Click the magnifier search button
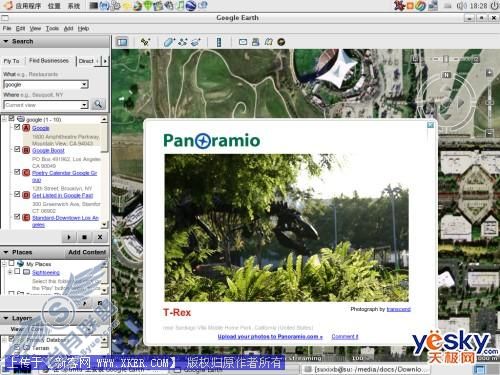The width and height of the screenshot is (500, 375). point(98,104)
